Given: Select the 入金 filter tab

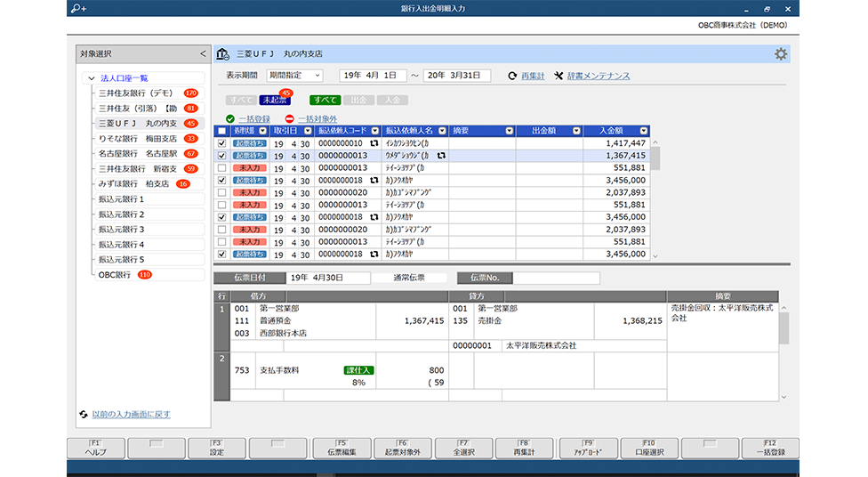Looking at the screenshot, I should click(392, 101).
